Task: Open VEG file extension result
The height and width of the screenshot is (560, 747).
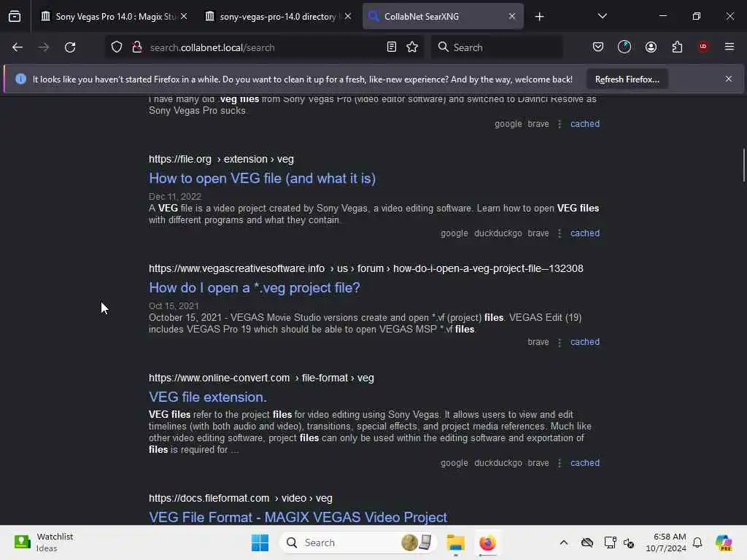Action: [208, 397]
